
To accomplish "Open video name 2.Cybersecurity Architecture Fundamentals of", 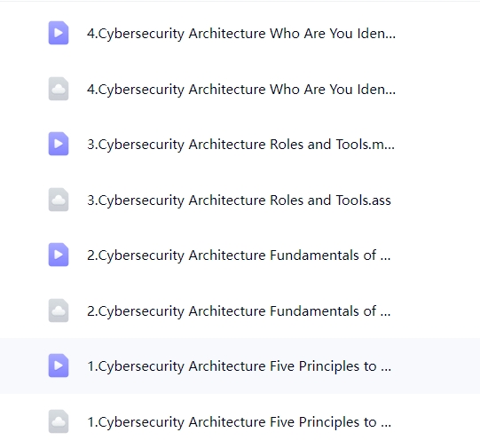I will [239, 255].
